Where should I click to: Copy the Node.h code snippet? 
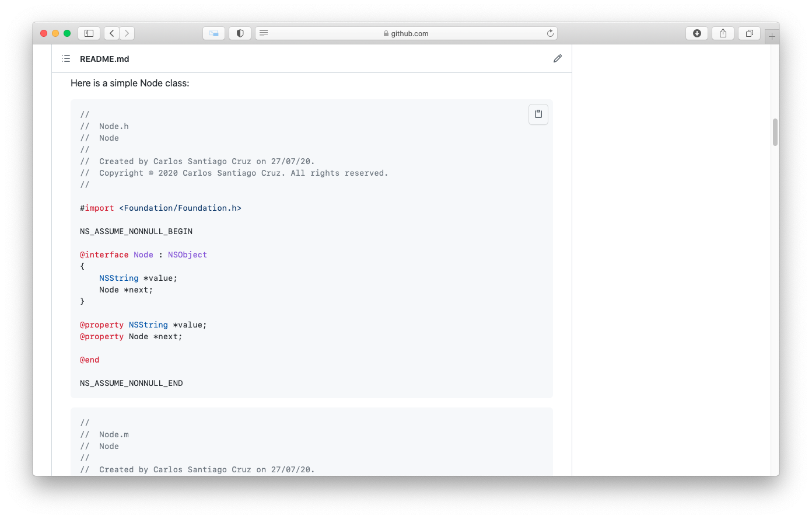(x=538, y=114)
